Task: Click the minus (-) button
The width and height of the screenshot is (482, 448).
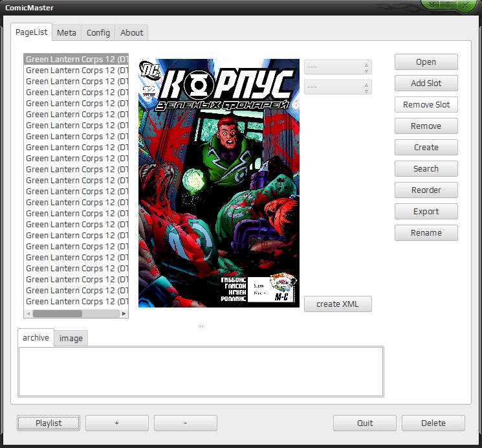Action: [x=186, y=423]
